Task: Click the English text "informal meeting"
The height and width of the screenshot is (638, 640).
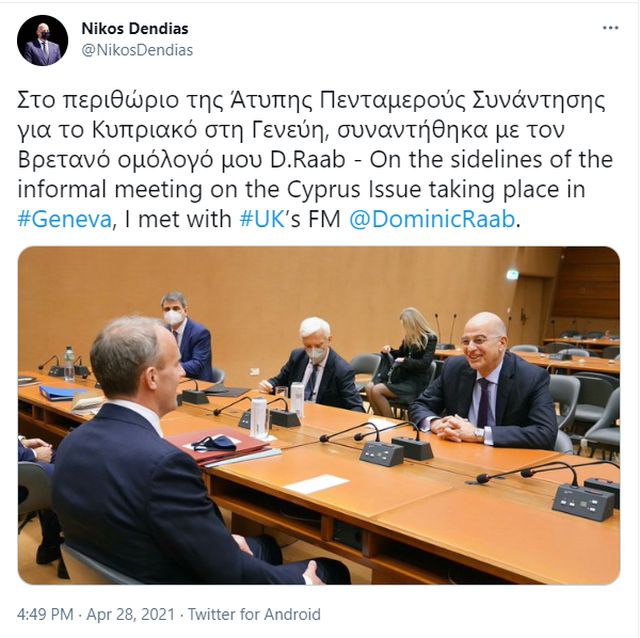Action: click(x=110, y=189)
